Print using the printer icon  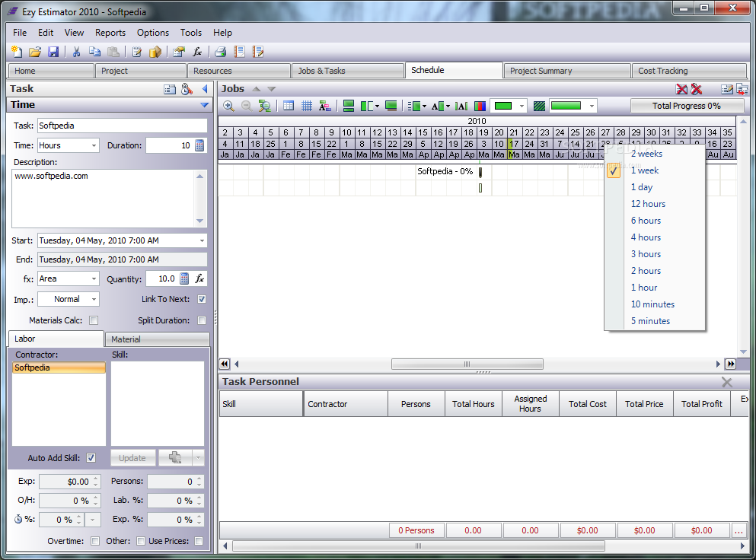220,52
